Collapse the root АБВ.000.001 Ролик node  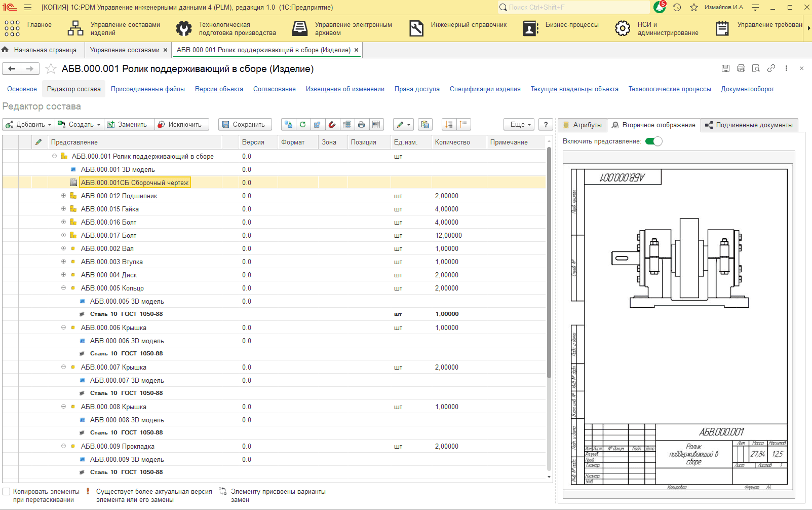(54, 156)
